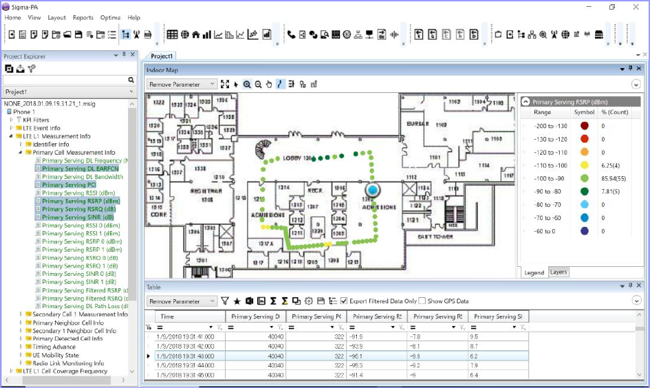650x388 pixels.
Task: Select the pan hand tool on map toolbar
Action: pyautogui.click(x=269, y=84)
